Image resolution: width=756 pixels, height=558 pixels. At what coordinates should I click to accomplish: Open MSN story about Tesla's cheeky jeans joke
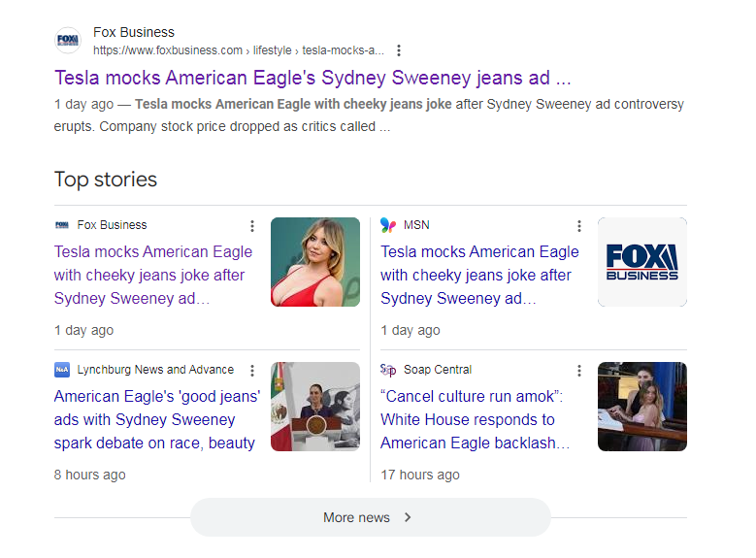[x=479, y=275]
